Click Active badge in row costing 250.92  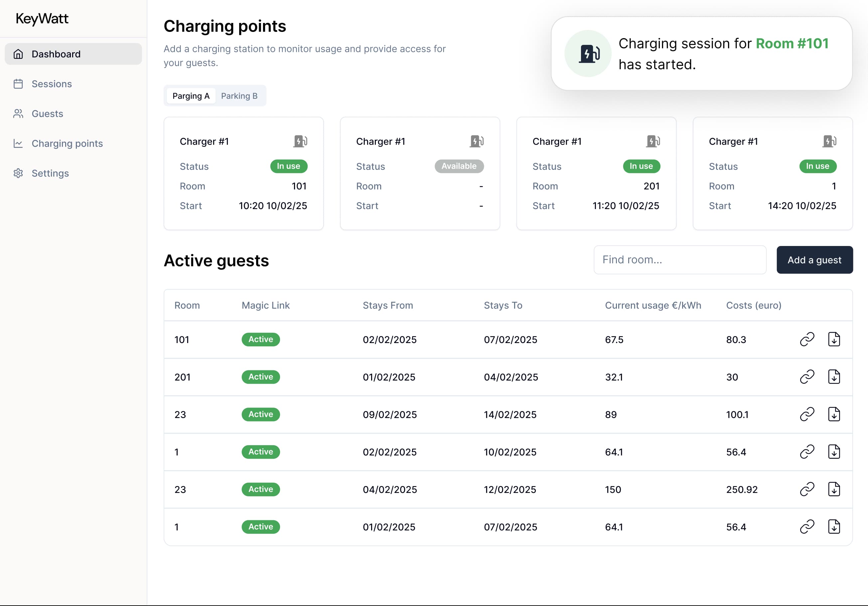coord(260,489)
